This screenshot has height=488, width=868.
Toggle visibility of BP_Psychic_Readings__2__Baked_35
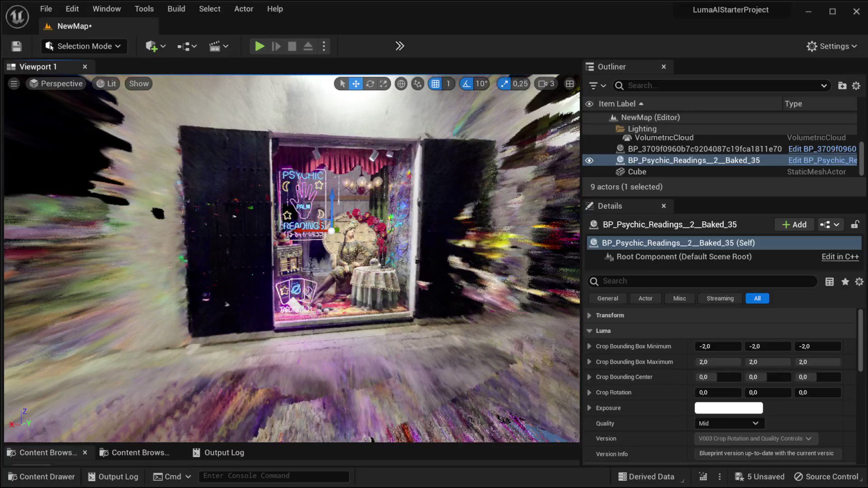click(589, 160)
